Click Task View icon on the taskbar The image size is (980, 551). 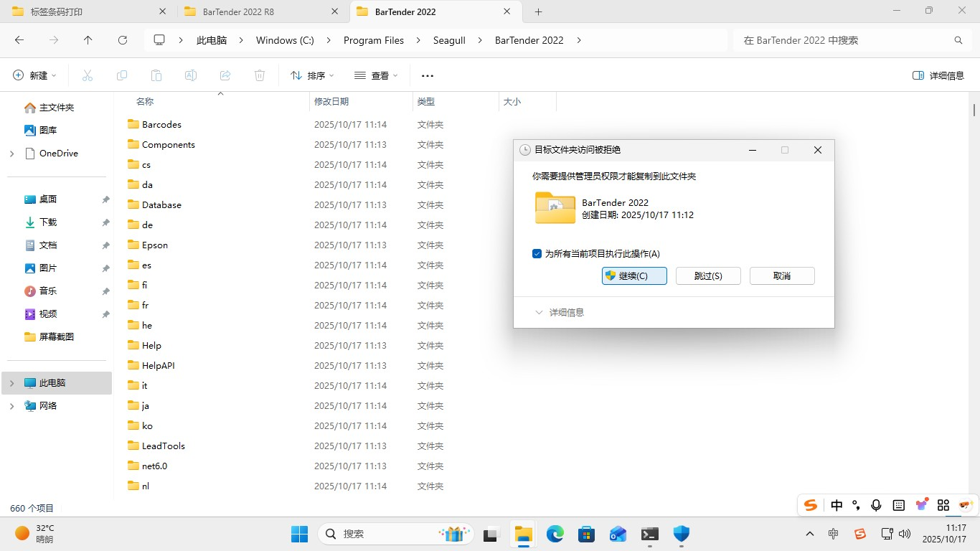491,534
